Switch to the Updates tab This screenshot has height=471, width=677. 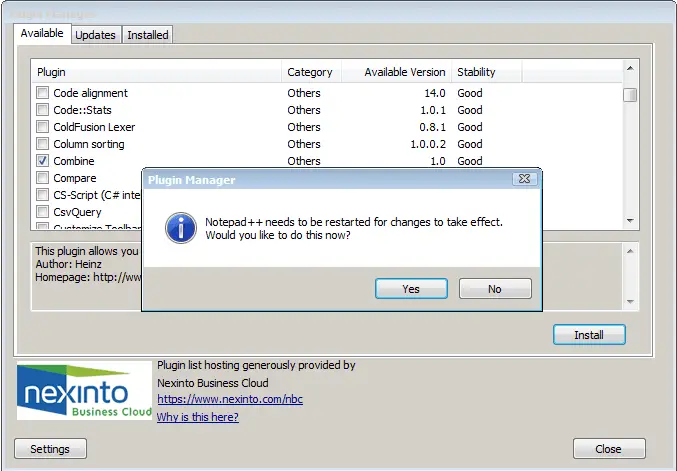click(95, 35)
